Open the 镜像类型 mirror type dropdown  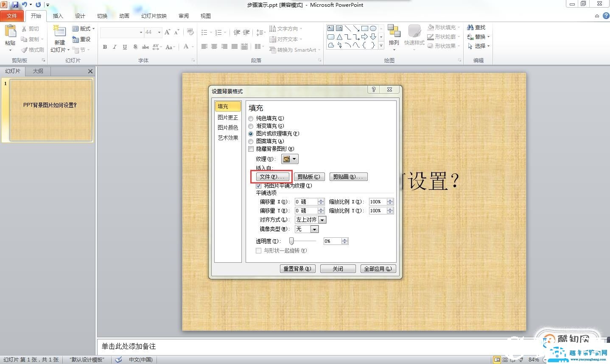(x=313, y=229)
